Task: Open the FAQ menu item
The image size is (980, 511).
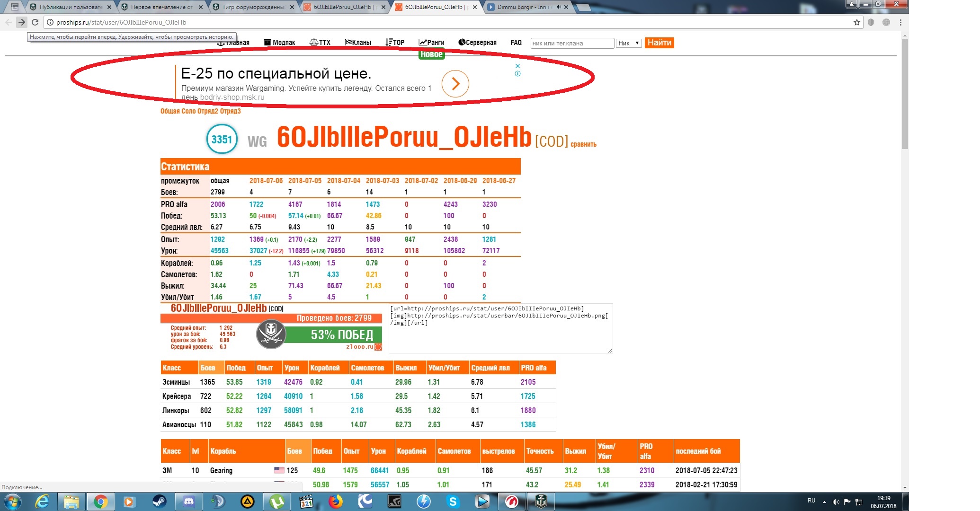Action: (x=516, y=43)
